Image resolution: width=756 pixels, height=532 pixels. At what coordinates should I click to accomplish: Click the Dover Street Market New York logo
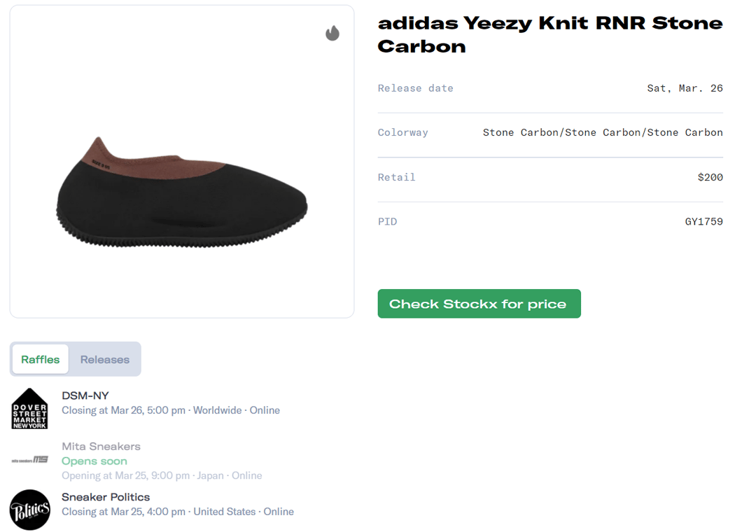click(x=30, y=409)
